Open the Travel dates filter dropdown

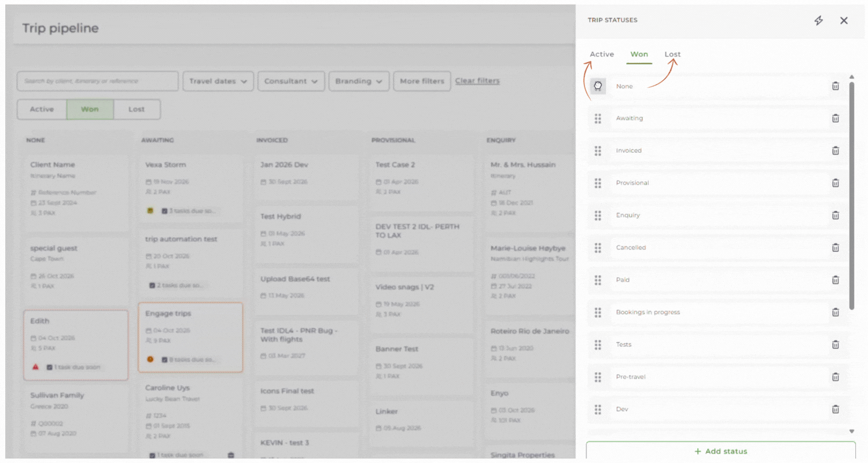218,82
